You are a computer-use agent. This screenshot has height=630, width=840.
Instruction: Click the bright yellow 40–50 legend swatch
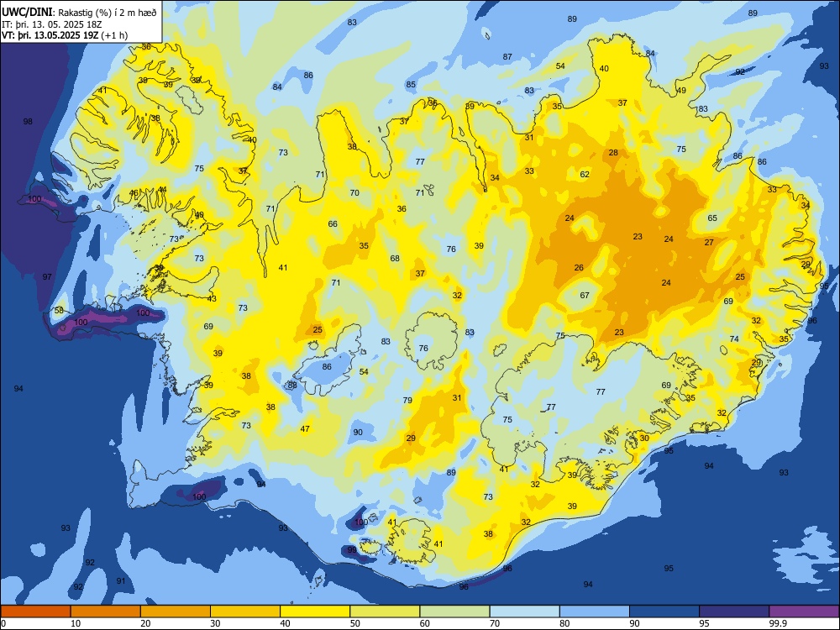coord(315,612)
